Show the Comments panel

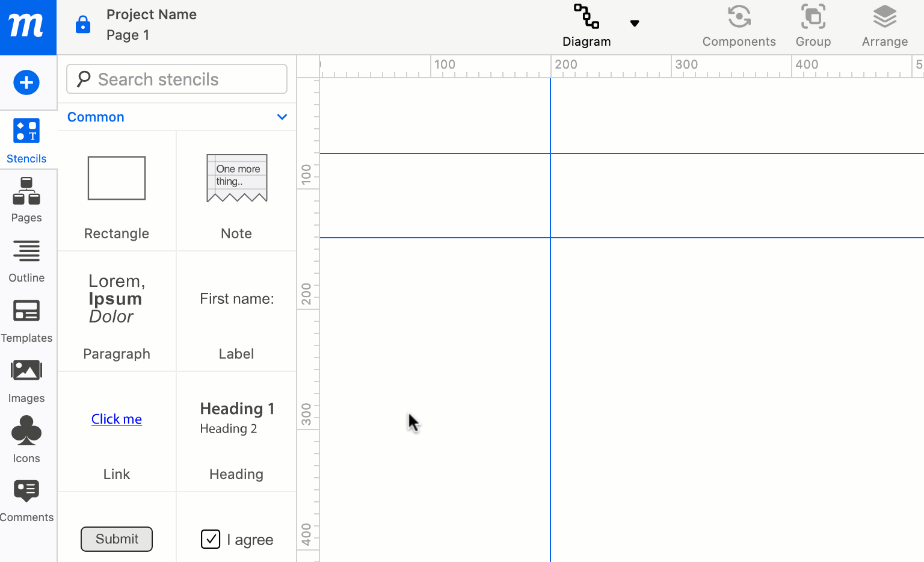click(x=26, y=500)
